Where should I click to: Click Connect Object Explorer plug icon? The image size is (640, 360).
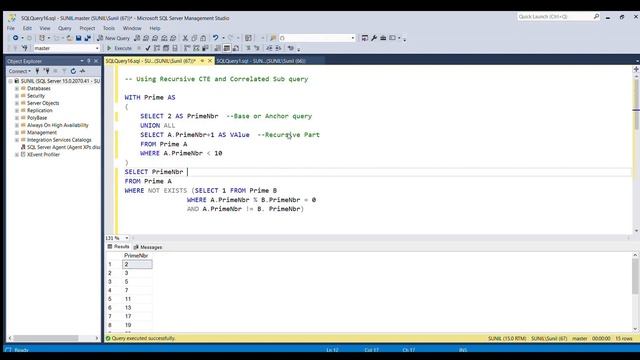coord(37,71)
